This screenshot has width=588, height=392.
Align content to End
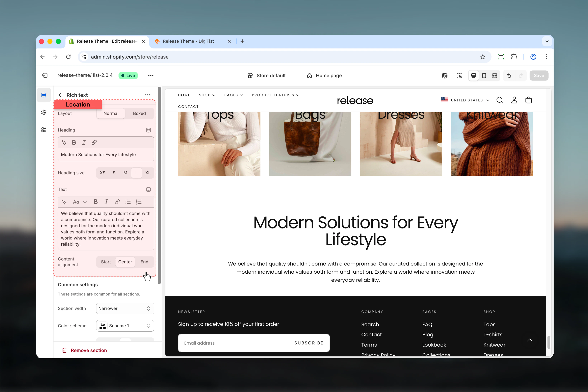(x=144, y=262)
